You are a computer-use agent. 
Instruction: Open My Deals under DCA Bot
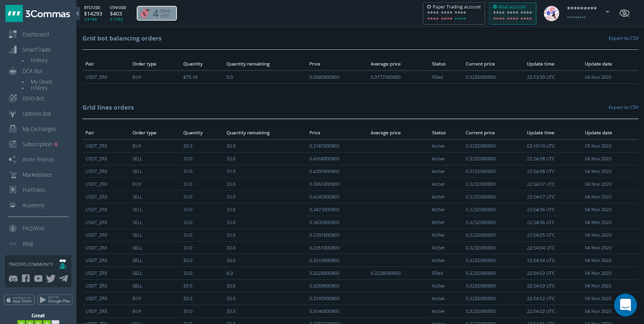[41, 82]
